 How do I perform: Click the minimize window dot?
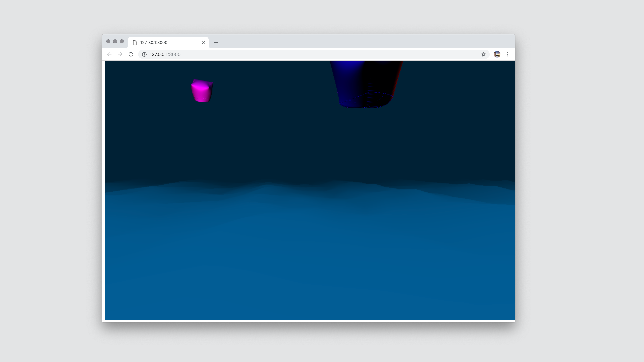tap(115, 41)
